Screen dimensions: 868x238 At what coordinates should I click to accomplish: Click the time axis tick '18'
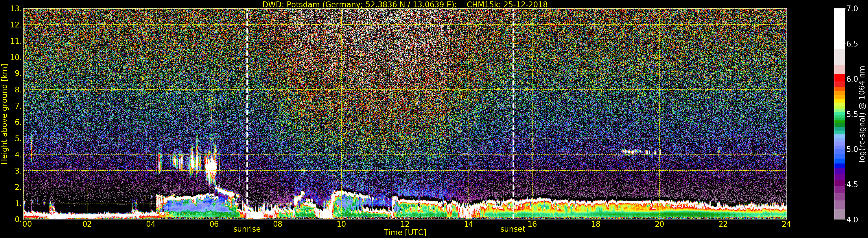(x=596, y=224)
